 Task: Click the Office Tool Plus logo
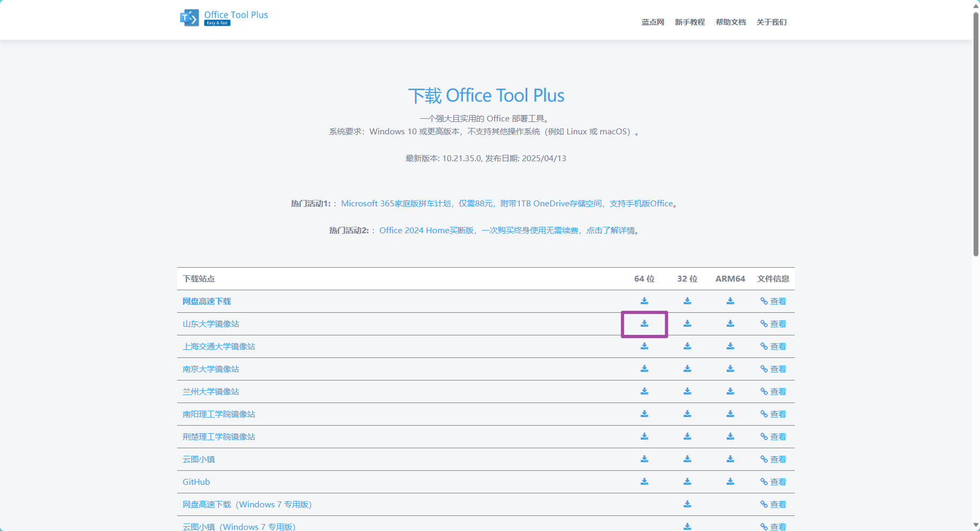tap(224, 18)
